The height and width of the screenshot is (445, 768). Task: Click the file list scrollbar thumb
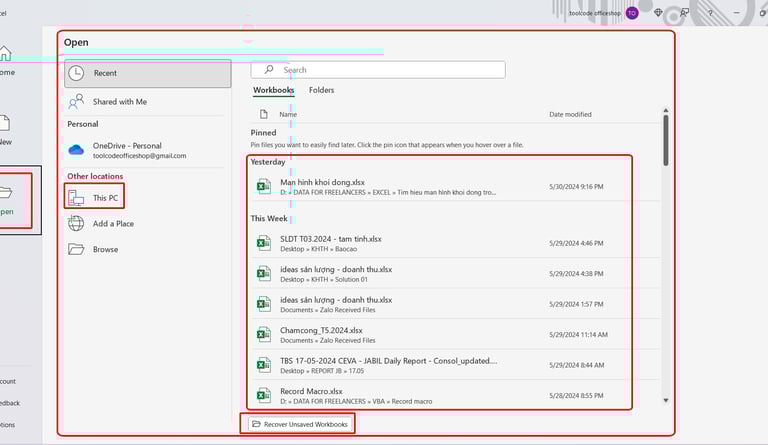[x=666, y=140]
